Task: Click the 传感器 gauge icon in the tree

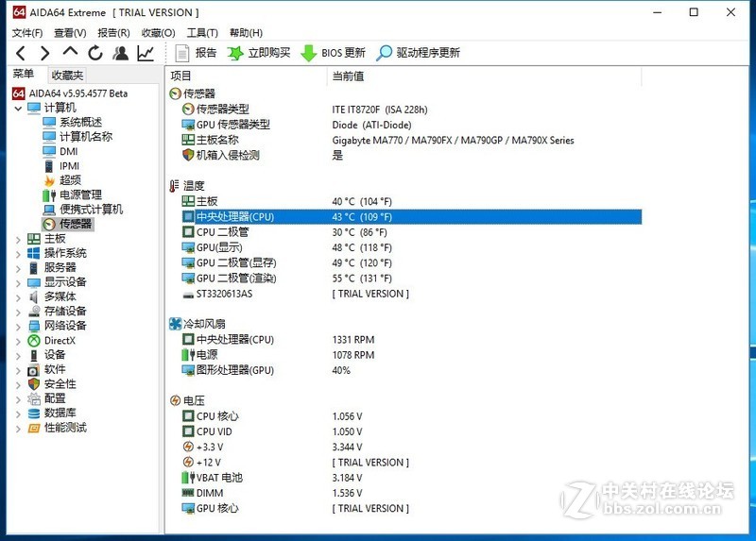Action: tap(49, 224)
